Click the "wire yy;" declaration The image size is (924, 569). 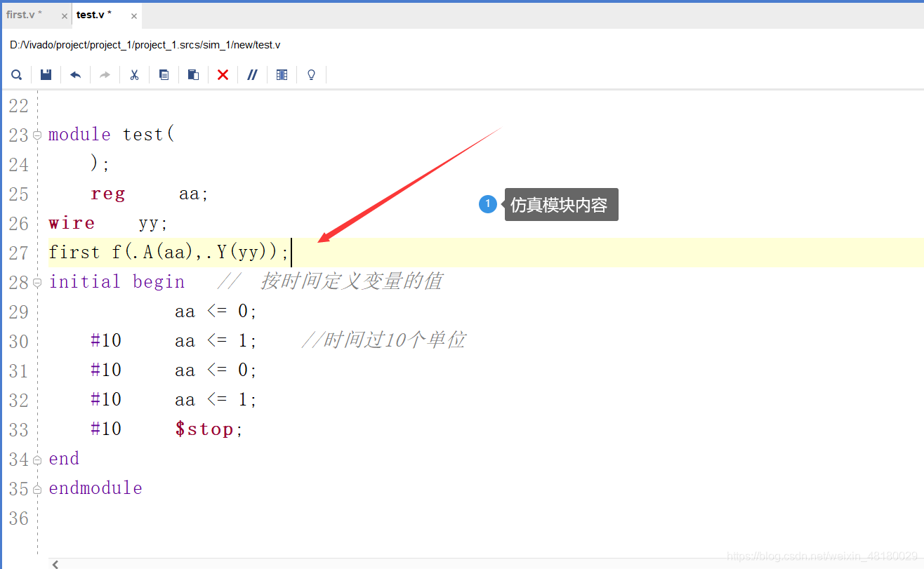(x=108, y=223)
